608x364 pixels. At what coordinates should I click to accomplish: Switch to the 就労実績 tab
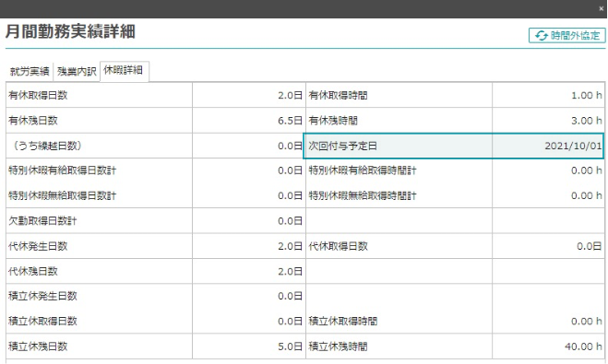(x=30, y=72)
